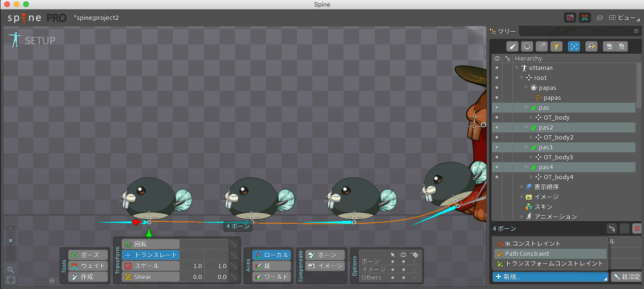Select the Shear transform tool
The image size is (644, 289).
pos(150,277)
